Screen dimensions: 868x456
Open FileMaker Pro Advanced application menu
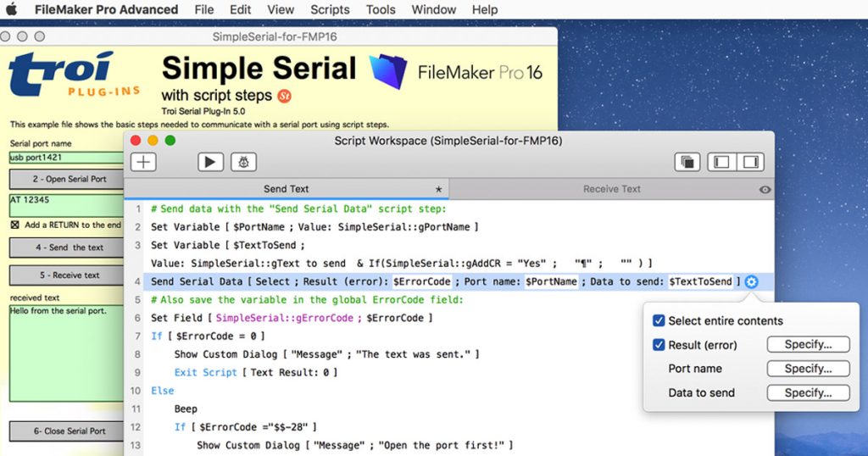click(x=106, y=9)
